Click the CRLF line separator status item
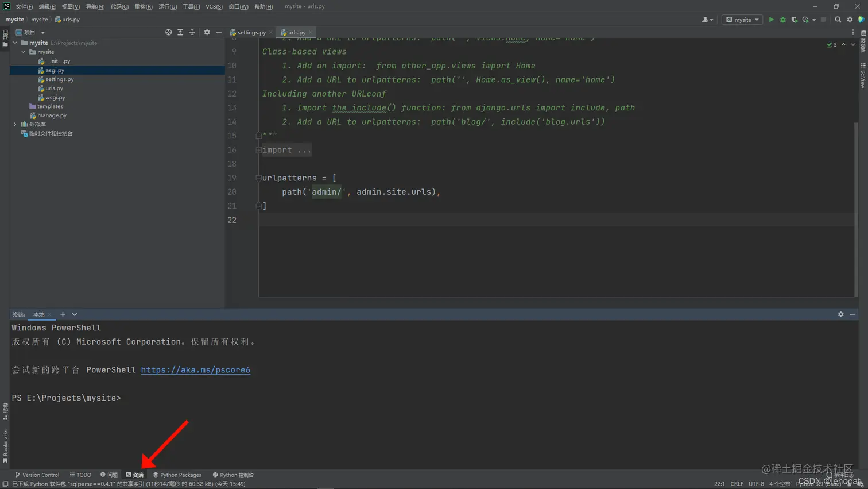 pyautogui.click(x=737, y=484)
